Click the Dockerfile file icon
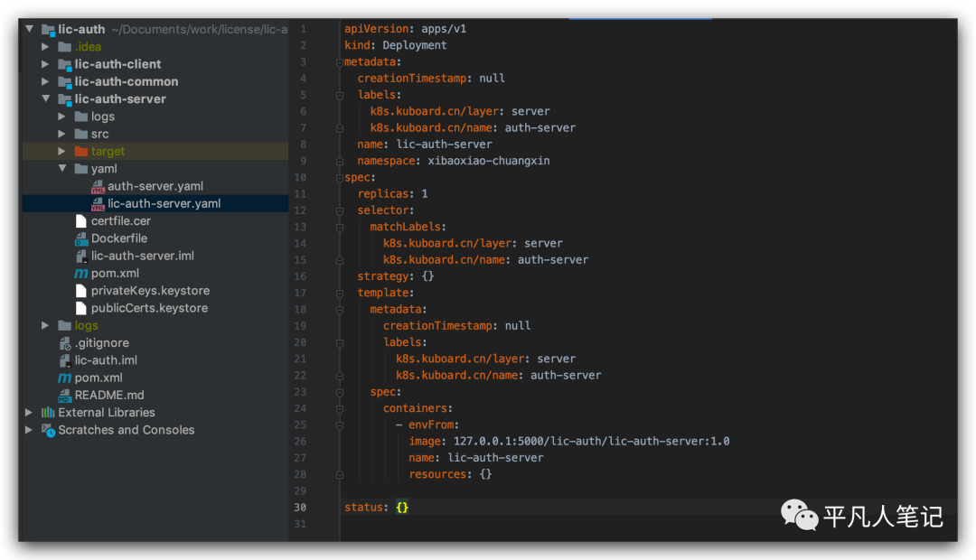976x560 pixels. tap(81, 239)
